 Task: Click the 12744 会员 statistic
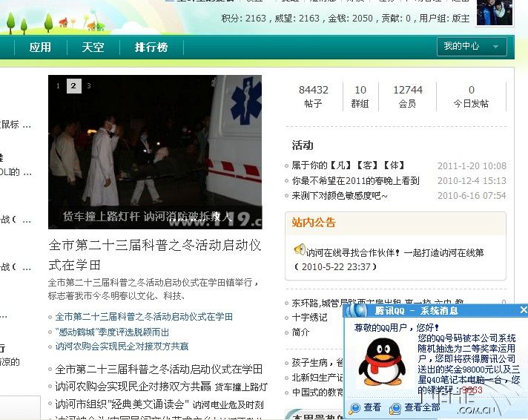(x=407, y=96)
